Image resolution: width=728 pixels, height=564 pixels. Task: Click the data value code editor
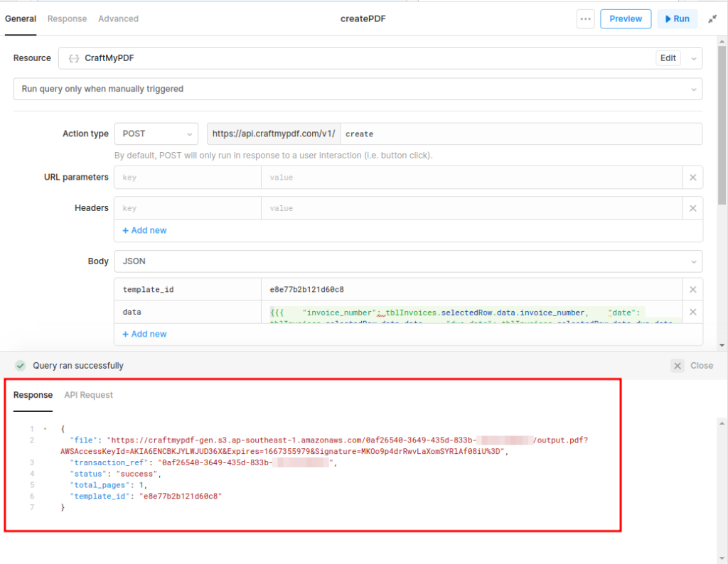[x=472, y=312]
